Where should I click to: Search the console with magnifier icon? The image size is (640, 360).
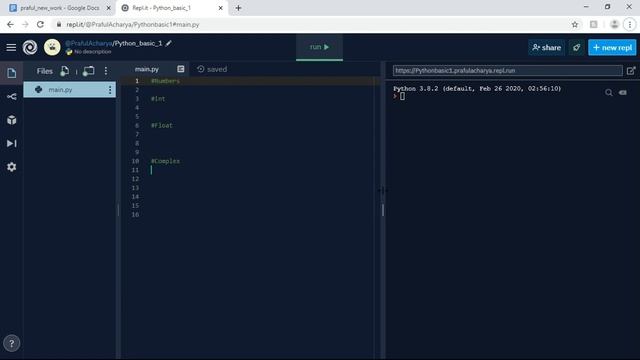click(609, 93)
